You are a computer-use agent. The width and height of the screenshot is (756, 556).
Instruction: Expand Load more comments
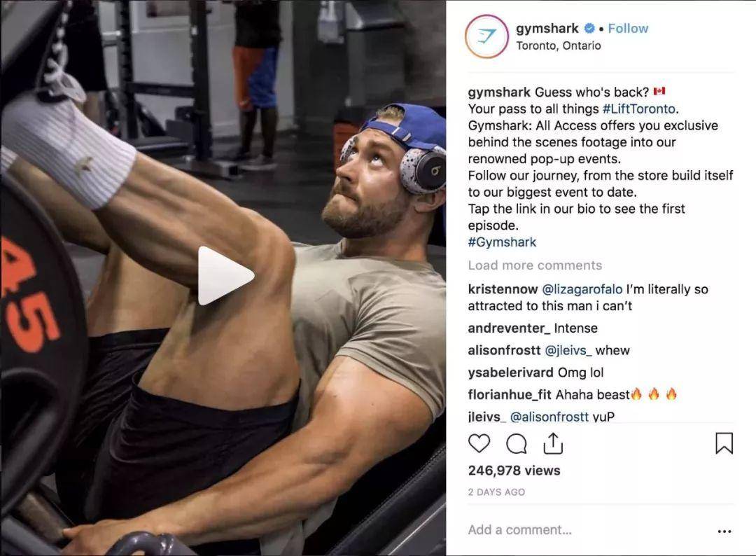535,265
